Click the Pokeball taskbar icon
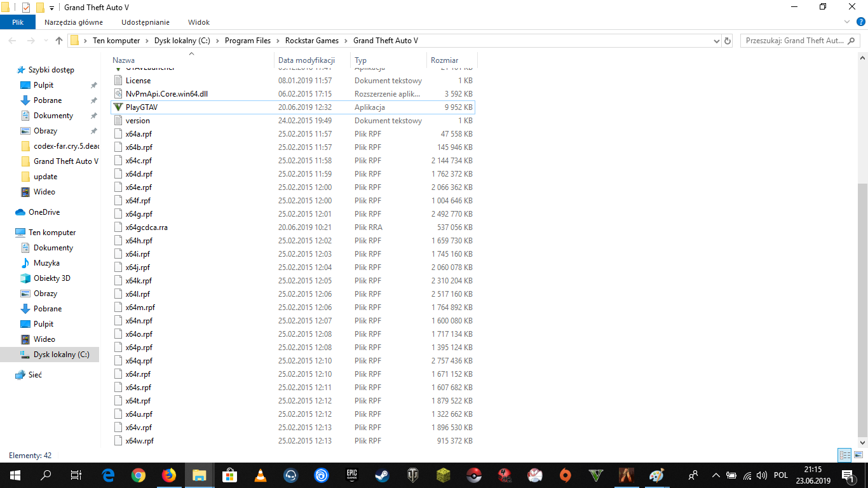 pos(474,475)
